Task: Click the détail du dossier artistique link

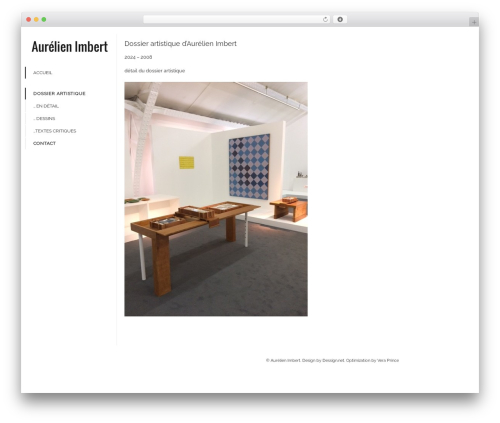Action: click(155, 71)
